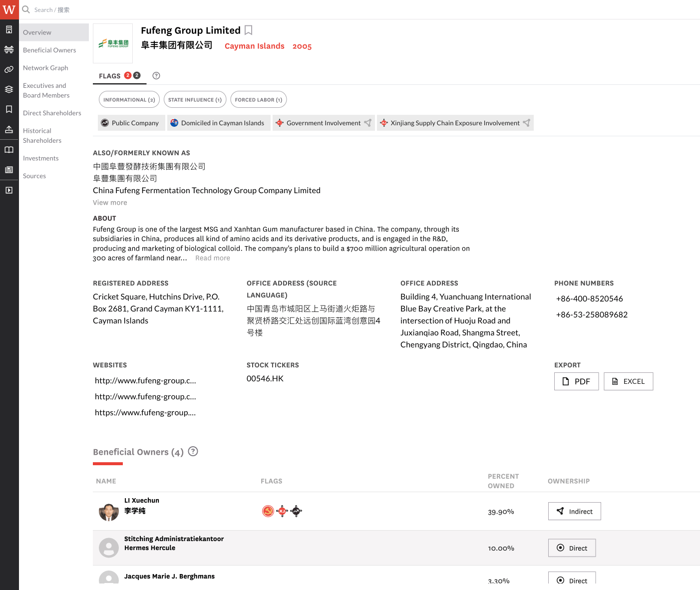This screenshot has height=590, width=700.
Task: Open the bookmark icon in left rail
Action: point(9,109)
